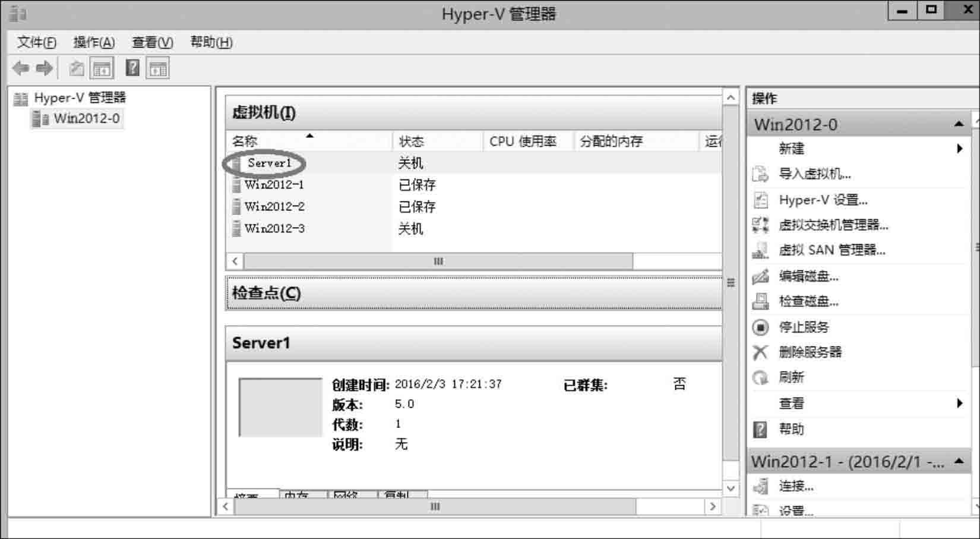This screenshot has height=539, width=980.
Task: Click creation time 2016/2/3 17:21:37
Action: 448,384
